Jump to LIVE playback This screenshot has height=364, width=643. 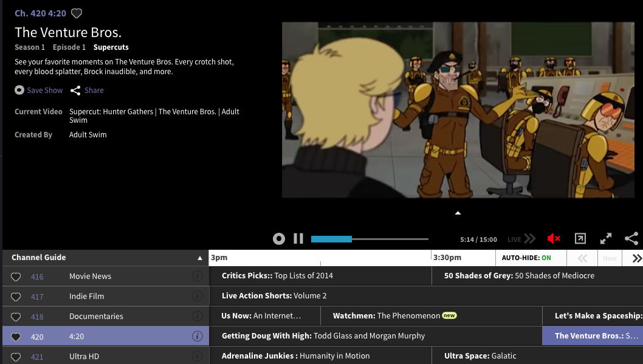[x=521, y=239]
